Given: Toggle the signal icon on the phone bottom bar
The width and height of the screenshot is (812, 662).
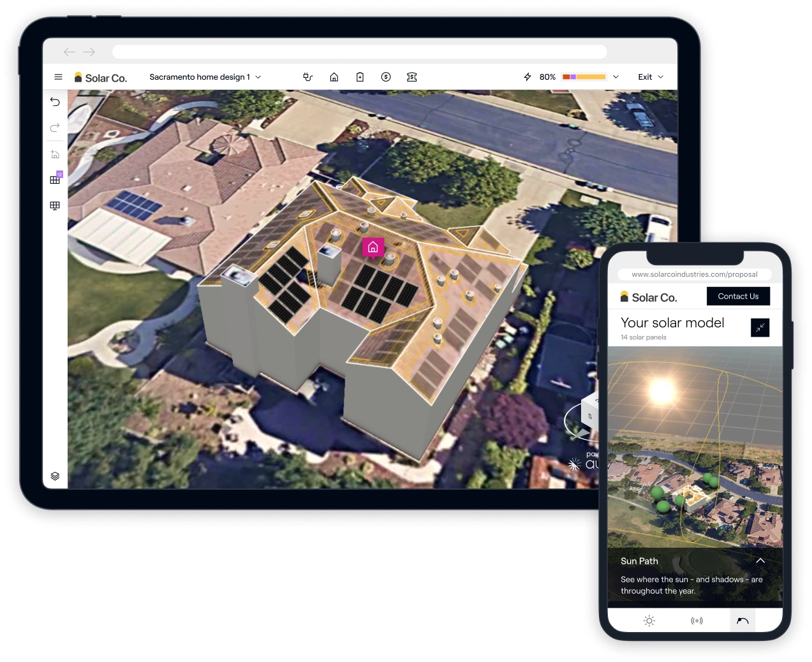Looking at the screenshot, I should click(697, 620).
